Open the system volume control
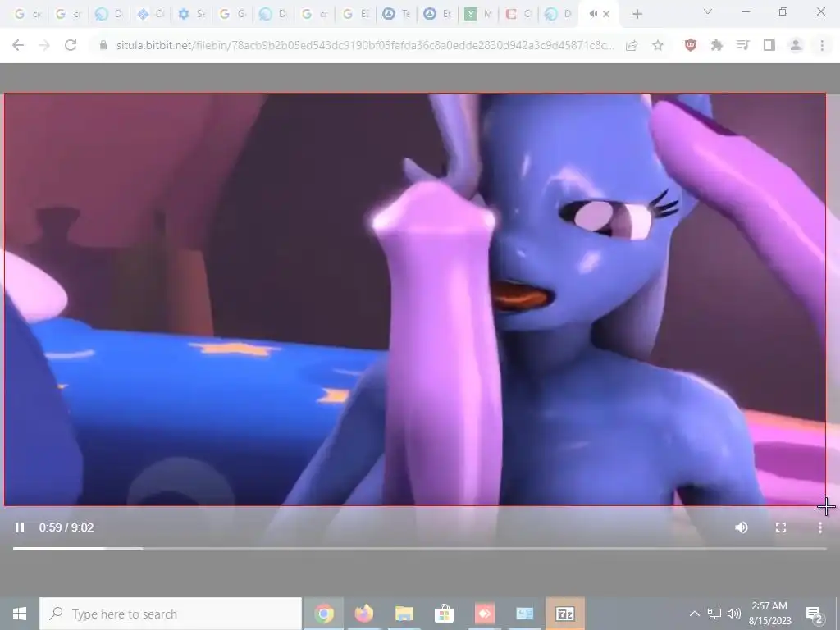The width and height of the screenshot is (840, 630). (x=734, y=614)
